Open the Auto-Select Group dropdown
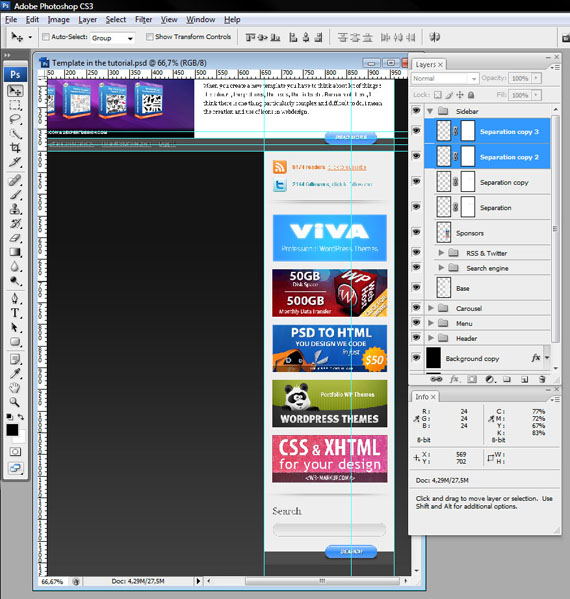Screen dimensions: 570x599 coord(112,38)
